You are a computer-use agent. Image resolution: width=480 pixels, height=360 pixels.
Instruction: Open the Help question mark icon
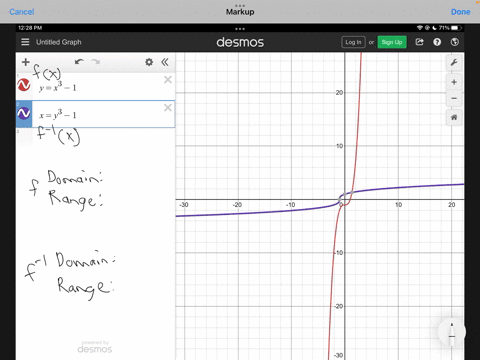pyautogui.click(x=437, y=42)
